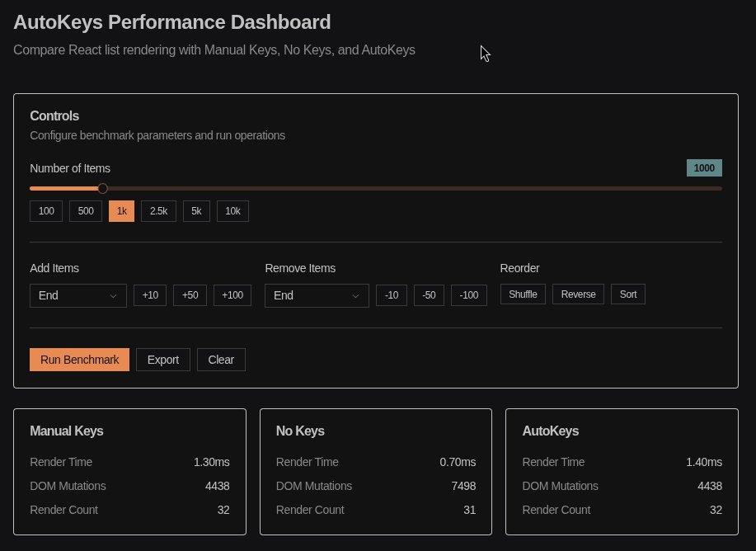Click the Number of Items label
This screenshot has width=756, height=551.
point(70,168)
